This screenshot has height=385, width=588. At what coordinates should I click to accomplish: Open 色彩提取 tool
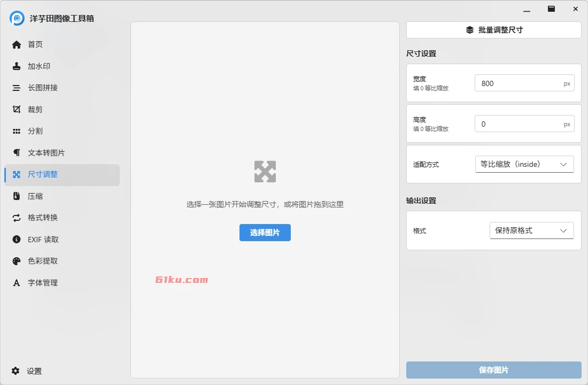click(62, 261)
